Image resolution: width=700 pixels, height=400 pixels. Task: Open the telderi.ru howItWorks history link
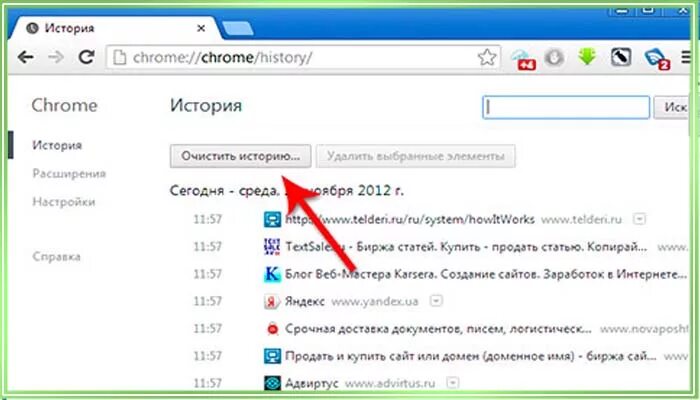tap(410, 219)
